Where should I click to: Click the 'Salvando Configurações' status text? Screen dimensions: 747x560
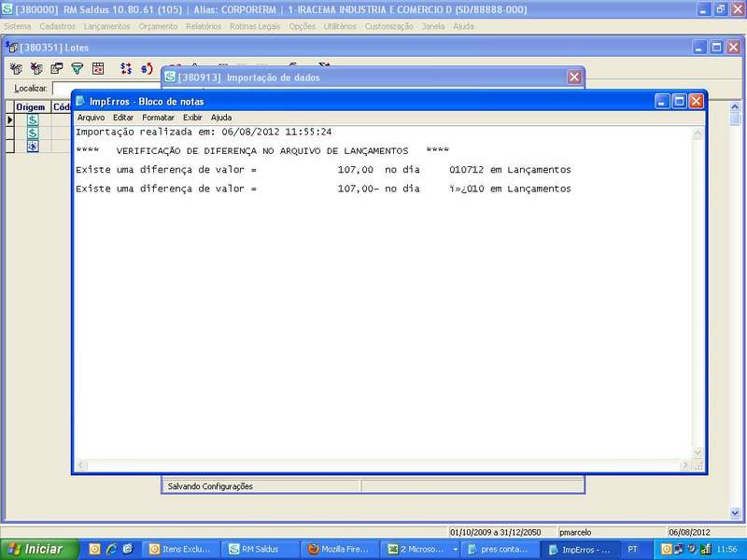(x=210, y=486)
